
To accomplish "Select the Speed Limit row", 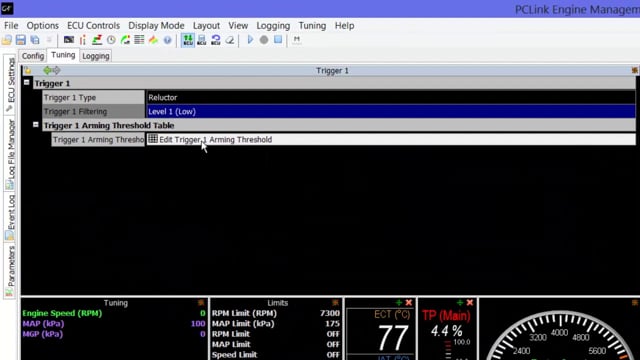I will (x=276, y=355).
